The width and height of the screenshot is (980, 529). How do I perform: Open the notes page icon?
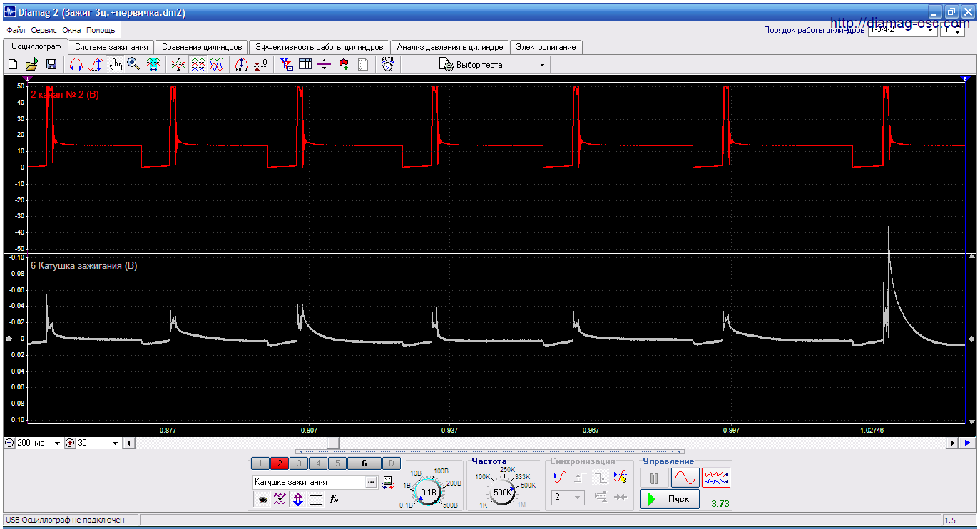(363, 65)
